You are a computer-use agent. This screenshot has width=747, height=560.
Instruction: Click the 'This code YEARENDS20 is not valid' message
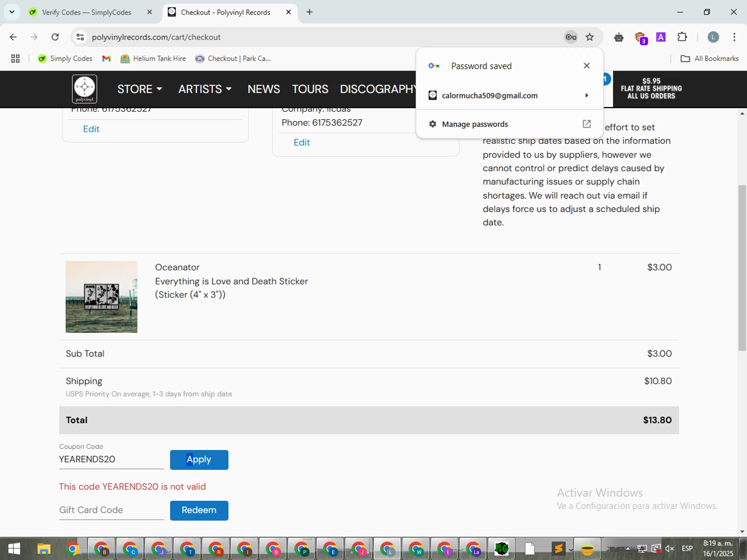(132, 487)
